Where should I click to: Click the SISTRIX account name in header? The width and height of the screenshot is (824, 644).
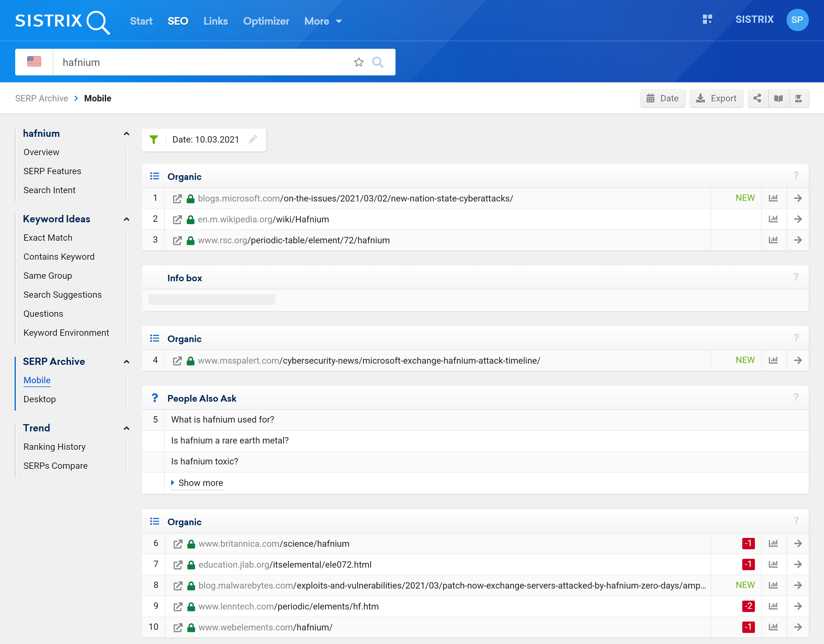click(754, 19)
